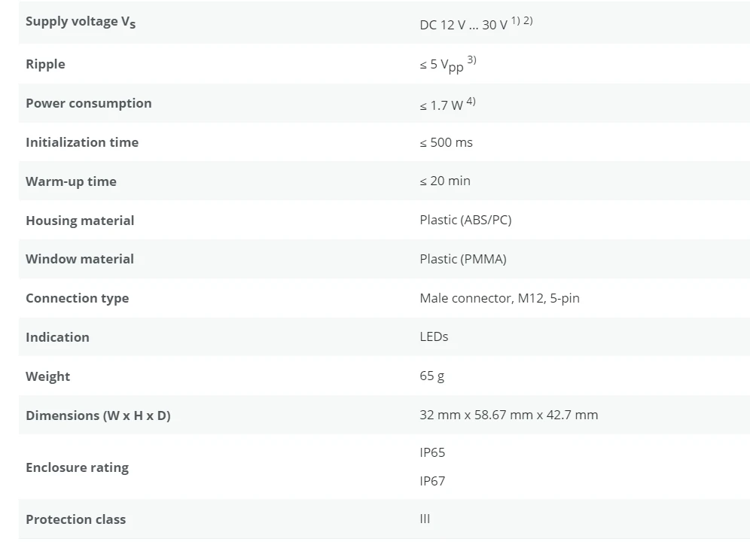Click the Plastic (PMMA) window material value
The width and height of the screenshot is (750, 560).
463,259
